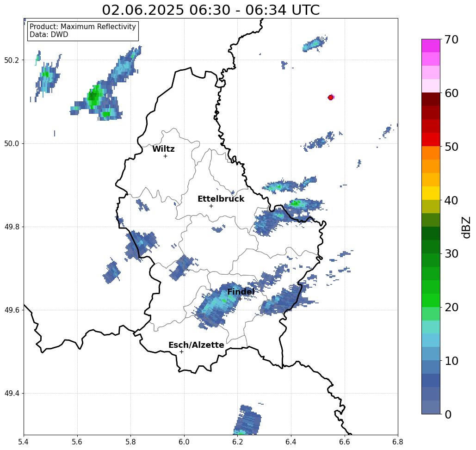This screenshot has height=450, width=476.
Task: Click the plus marker below Esch/Alzette
Action: click(181, 351)
